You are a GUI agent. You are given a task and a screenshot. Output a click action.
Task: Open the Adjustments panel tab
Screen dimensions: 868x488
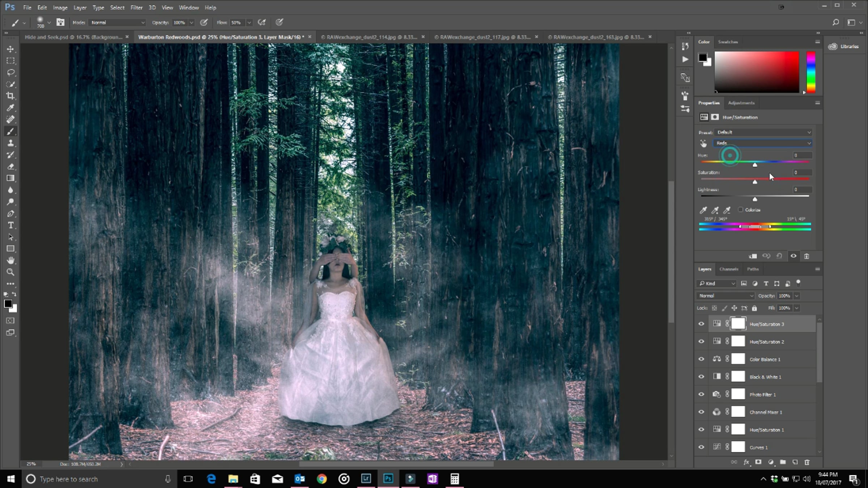(741, 103)
